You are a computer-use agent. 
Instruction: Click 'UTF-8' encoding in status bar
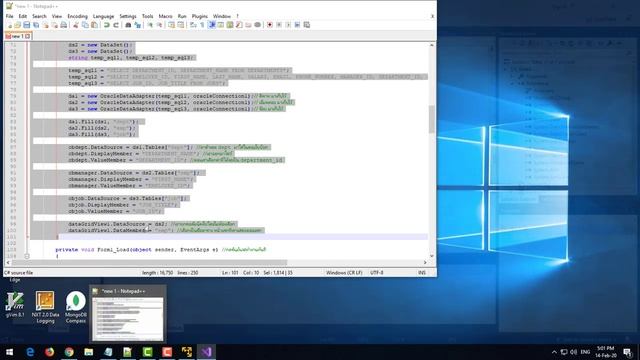376,273
